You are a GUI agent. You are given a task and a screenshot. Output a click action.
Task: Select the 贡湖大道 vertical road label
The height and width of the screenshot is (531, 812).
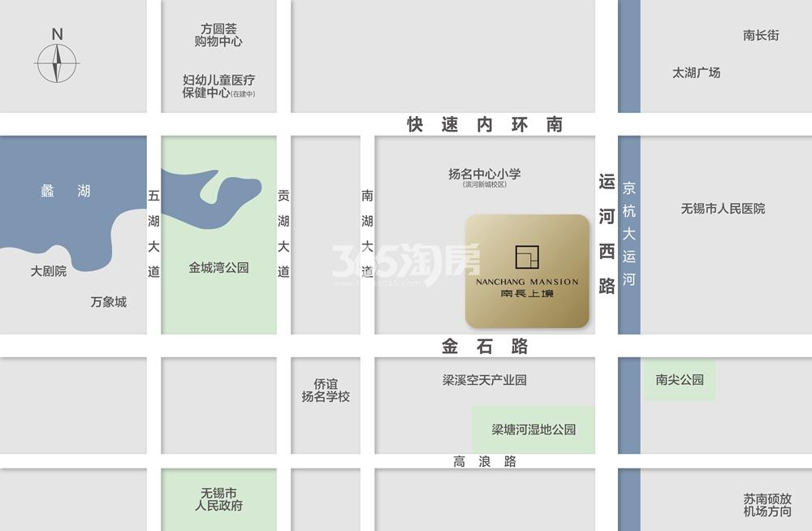point(283,233)
